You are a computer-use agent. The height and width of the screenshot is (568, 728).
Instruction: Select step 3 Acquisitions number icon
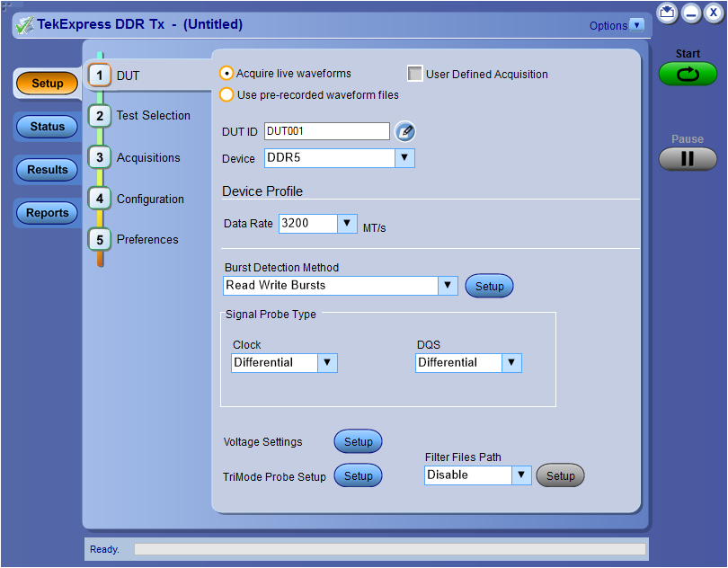100,157
